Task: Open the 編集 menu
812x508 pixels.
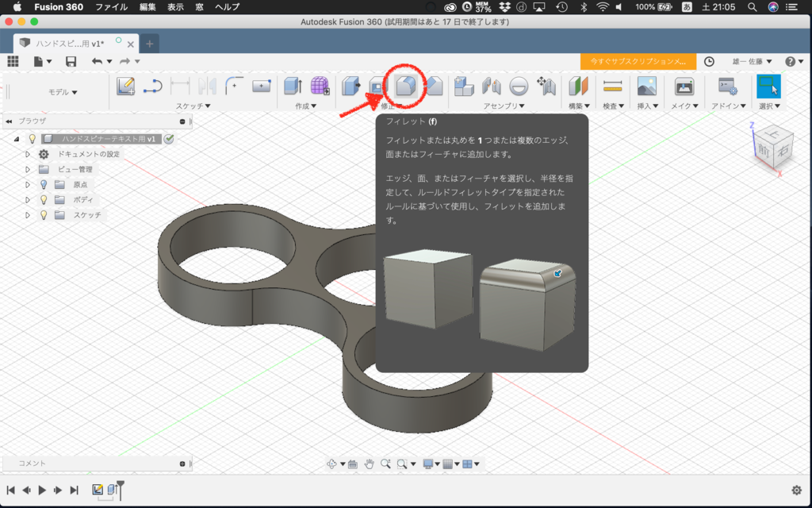Action: point(147,6)
